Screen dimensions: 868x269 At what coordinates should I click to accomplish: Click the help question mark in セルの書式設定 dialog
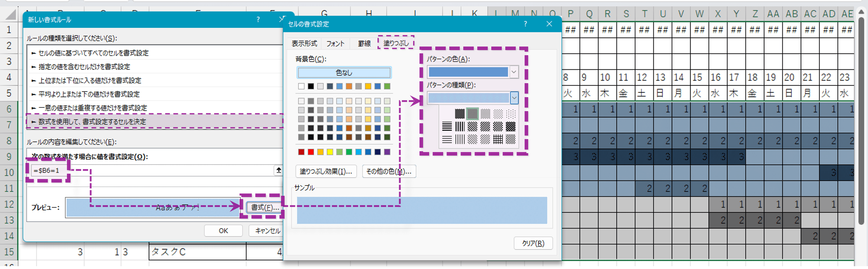click(x=525, y=24)
